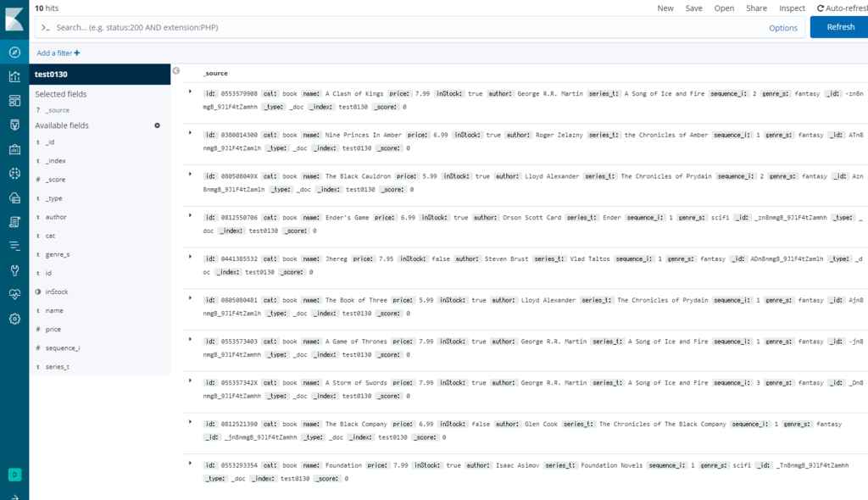Click the Available fields heading
Image resolution: width=868 pixels, height=500 pixels.
click(62, 125)
